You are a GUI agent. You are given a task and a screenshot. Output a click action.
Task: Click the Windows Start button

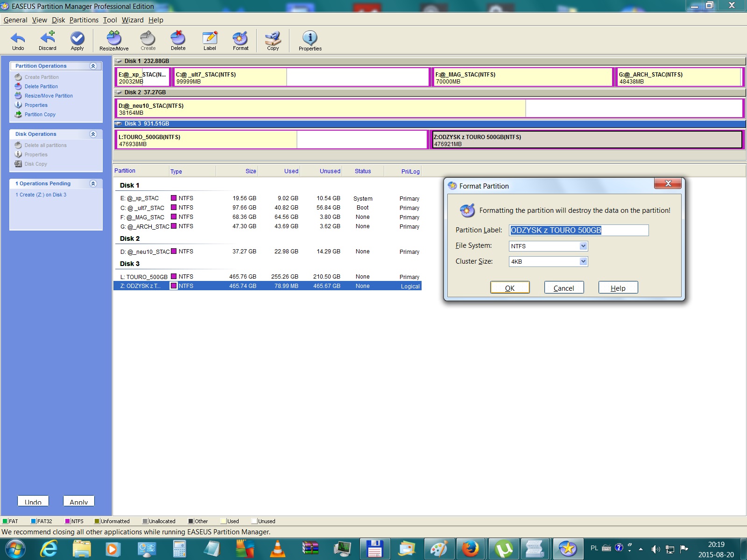(15, 549)
